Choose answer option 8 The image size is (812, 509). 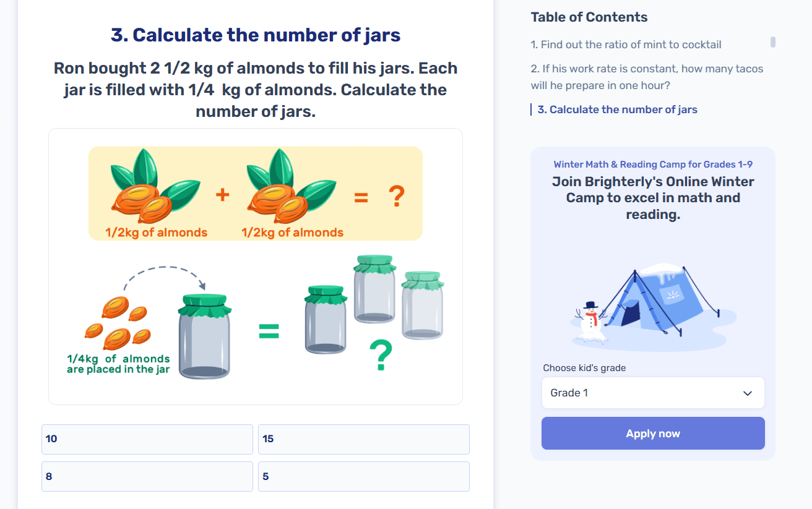tap(147, 477)
